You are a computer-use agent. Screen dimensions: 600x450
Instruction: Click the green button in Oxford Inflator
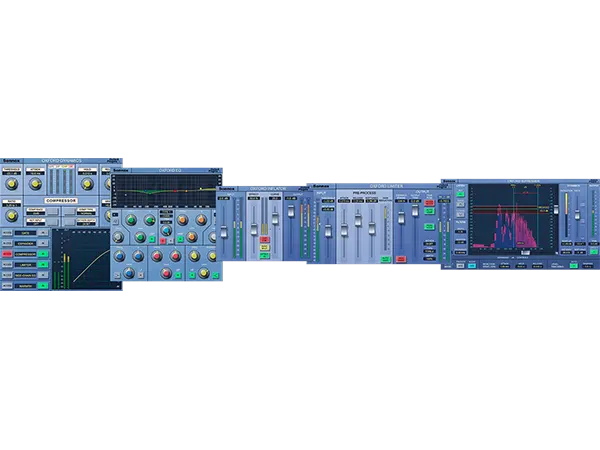coord(264,256)
